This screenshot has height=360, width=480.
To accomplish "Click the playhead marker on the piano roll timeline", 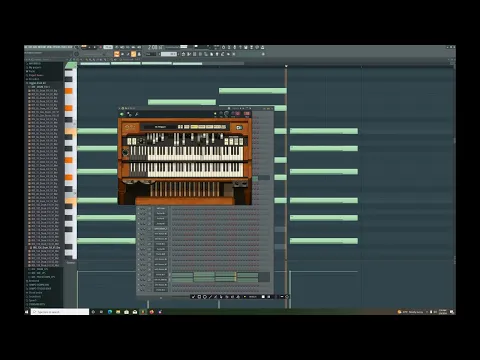I will click(x=286, y=66).
